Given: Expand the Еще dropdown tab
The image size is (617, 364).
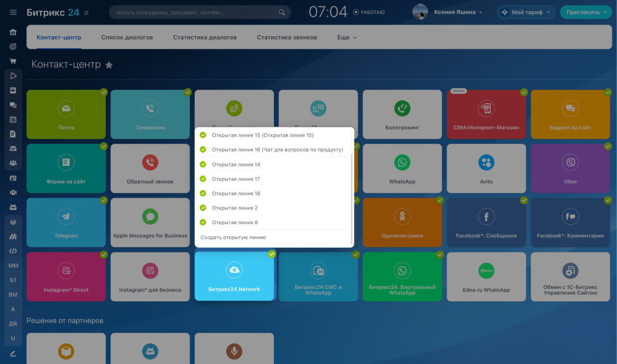Looking at the screenshot, I should coord(347,37).
